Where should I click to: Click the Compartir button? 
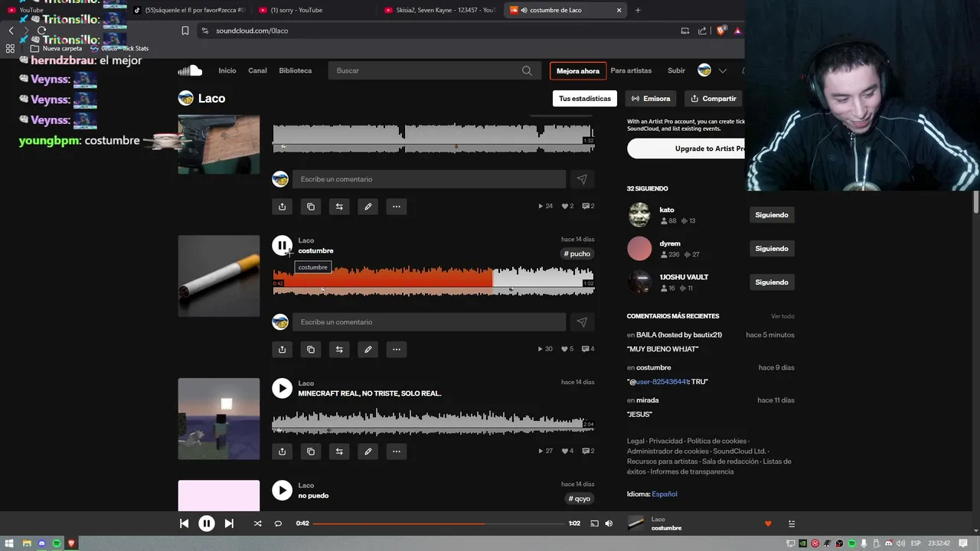(x=712, y=98)
